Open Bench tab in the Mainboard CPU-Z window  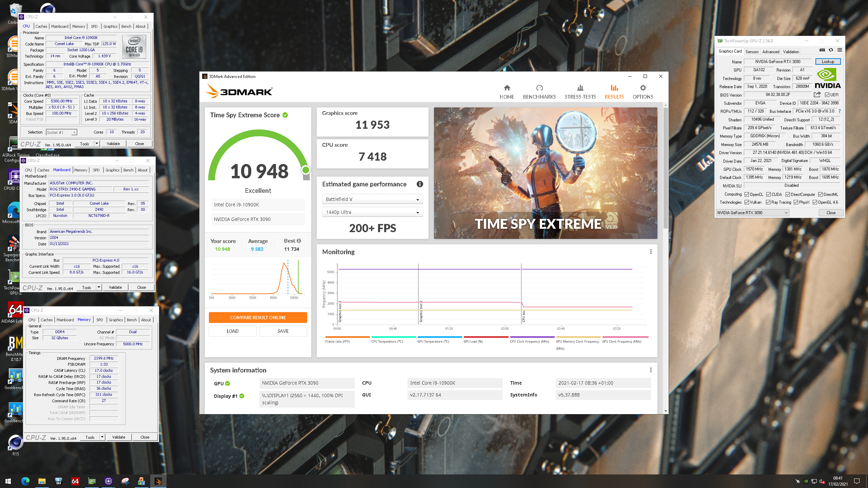point(128,170)
